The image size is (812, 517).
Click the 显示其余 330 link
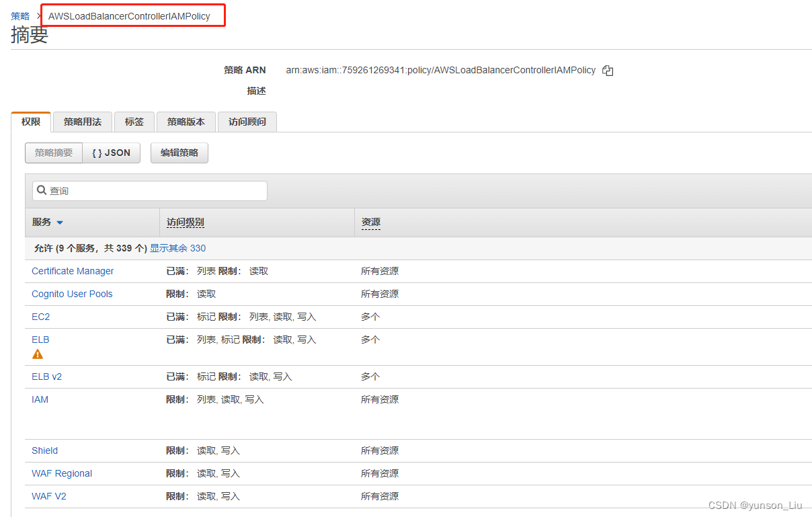point(178,248)
